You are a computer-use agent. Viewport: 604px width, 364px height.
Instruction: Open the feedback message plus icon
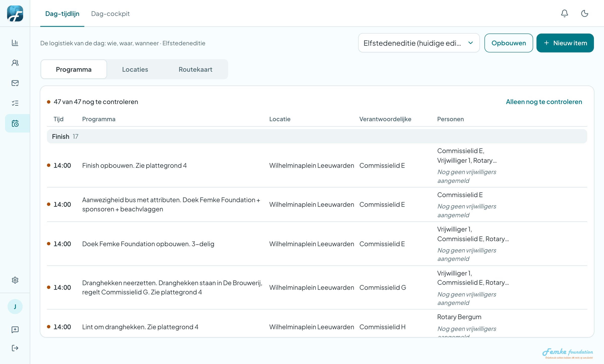(15, 330)
